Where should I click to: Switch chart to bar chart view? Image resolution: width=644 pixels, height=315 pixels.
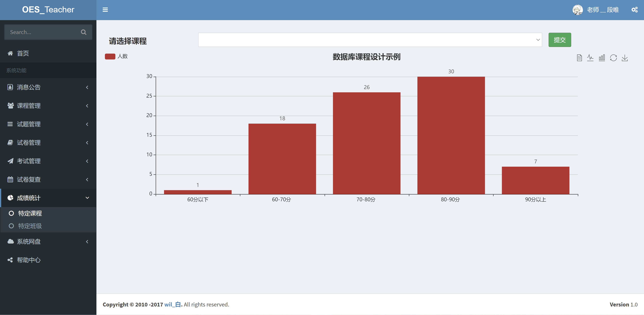click(x=602, y=58)
